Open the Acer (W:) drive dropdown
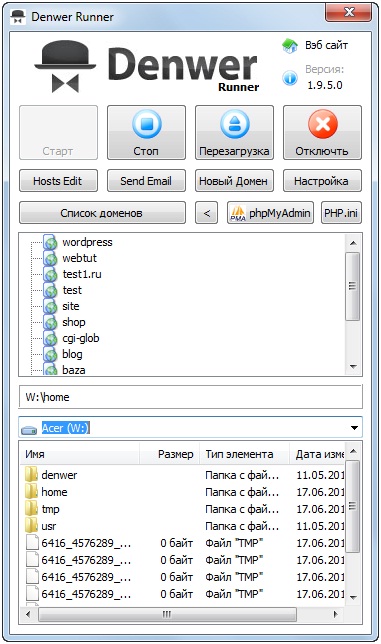The image size is (381, 644). 354,428
